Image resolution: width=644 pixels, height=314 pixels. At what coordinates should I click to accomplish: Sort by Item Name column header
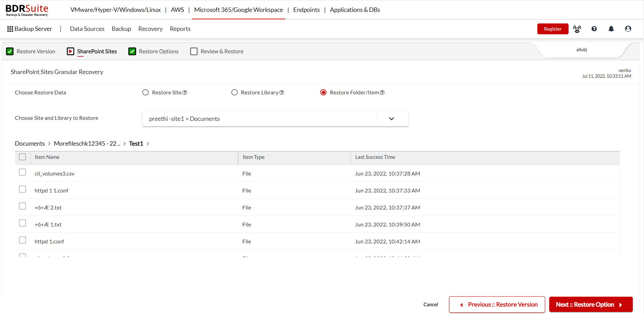(x=47, y=157)
